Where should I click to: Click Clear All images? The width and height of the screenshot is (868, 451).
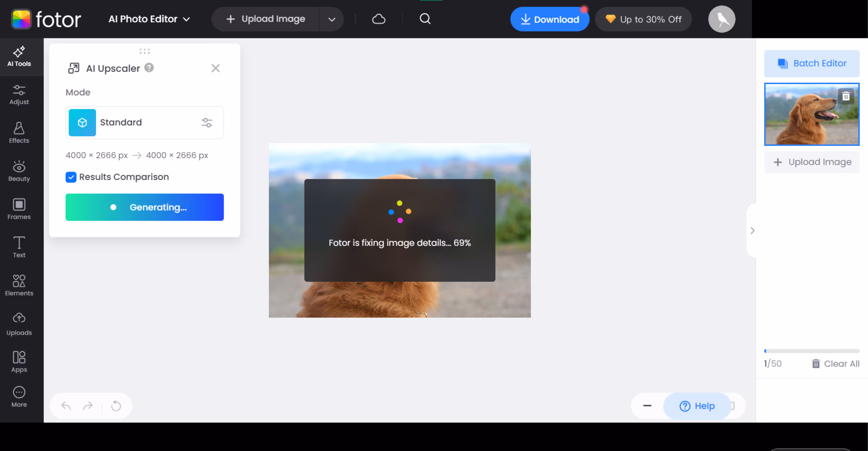[x=836, y=364]
